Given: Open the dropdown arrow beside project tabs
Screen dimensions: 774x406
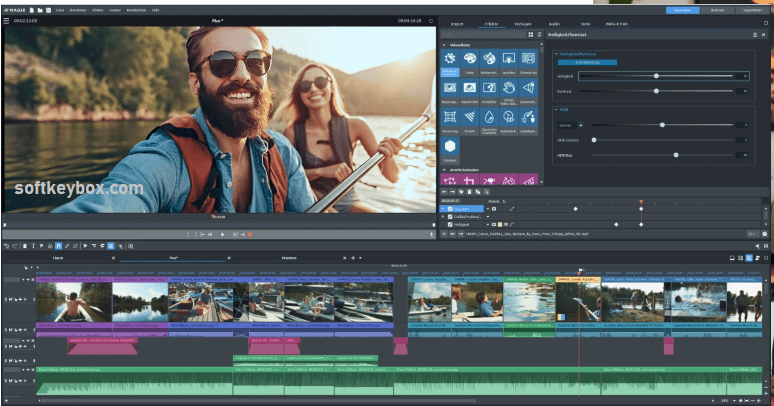Looking at the screenshot, I should point(360,258).
